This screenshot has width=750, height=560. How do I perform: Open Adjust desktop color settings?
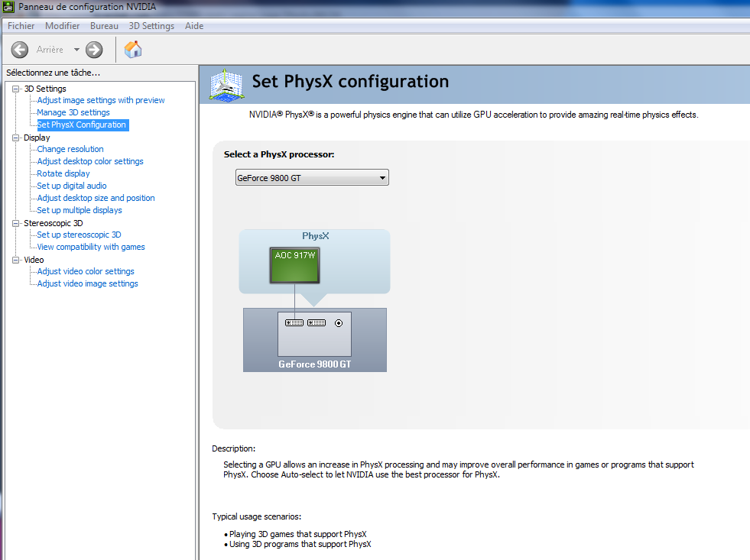(90, 161)
